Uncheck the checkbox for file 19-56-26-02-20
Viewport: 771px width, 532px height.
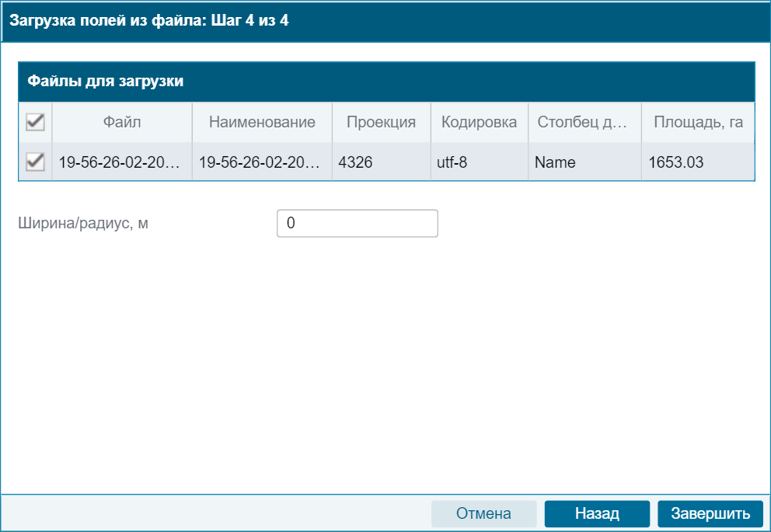pos(35,162)
